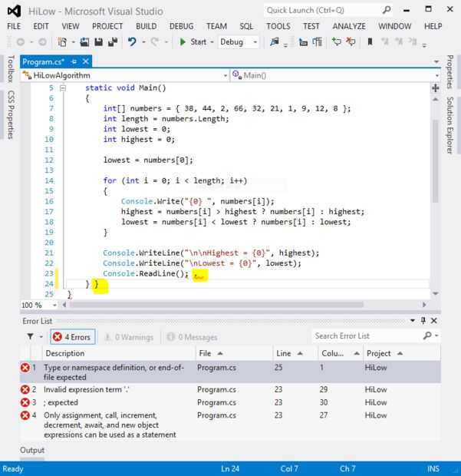461x476 pixels.
Task: Open the EDIT menu
Action: click(41, 26)
